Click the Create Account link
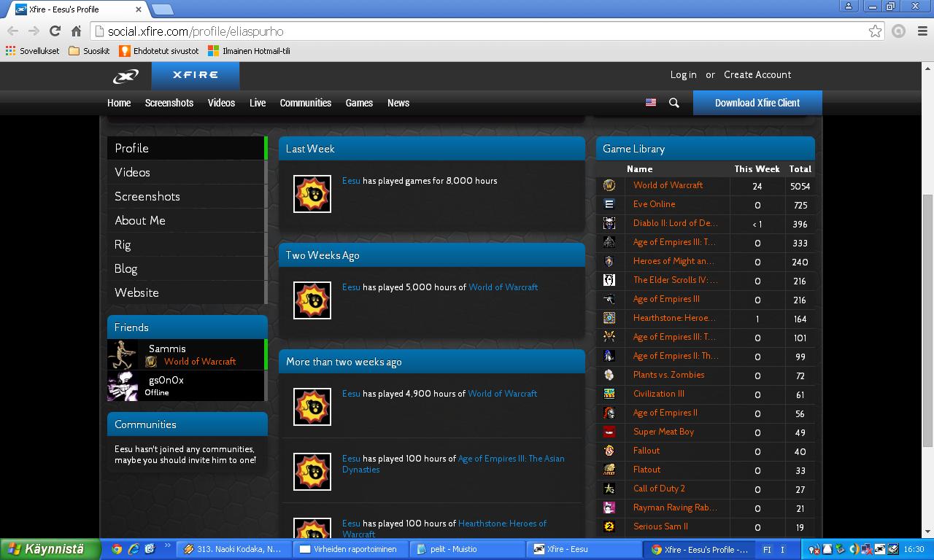This screenshot has width=934, height=560. click(757, 74)
